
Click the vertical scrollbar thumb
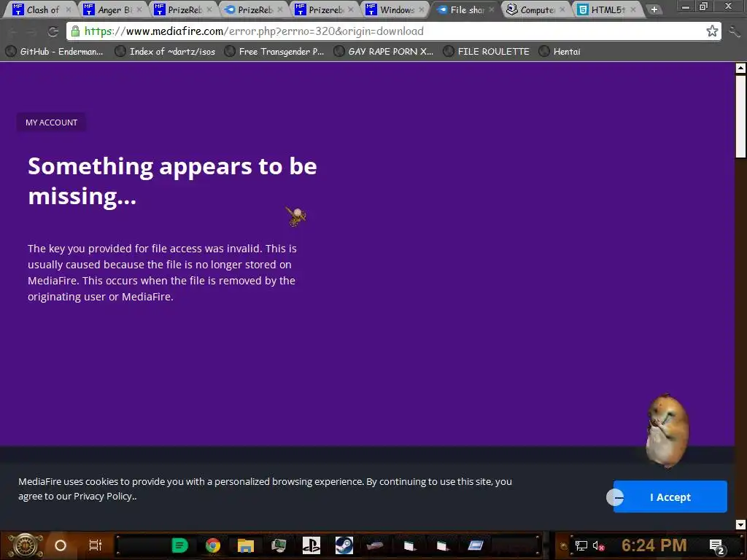pos(741,116)
